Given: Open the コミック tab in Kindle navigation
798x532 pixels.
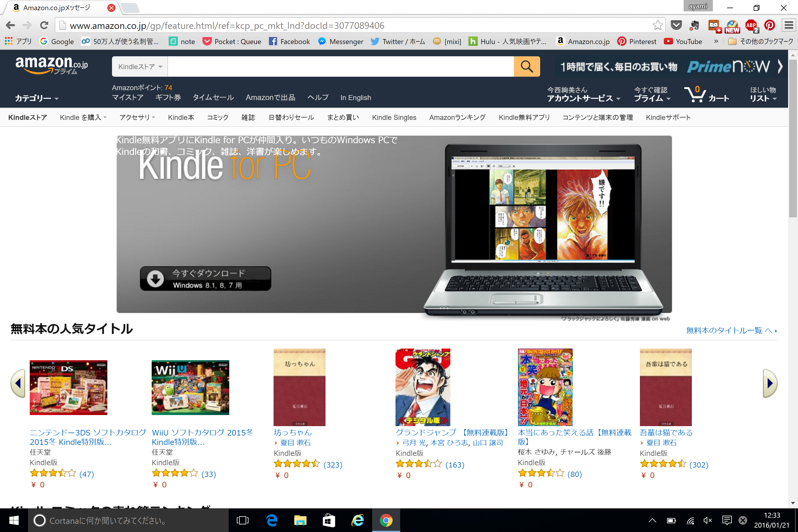Looking at the screenshot, I should click(218, 117).
